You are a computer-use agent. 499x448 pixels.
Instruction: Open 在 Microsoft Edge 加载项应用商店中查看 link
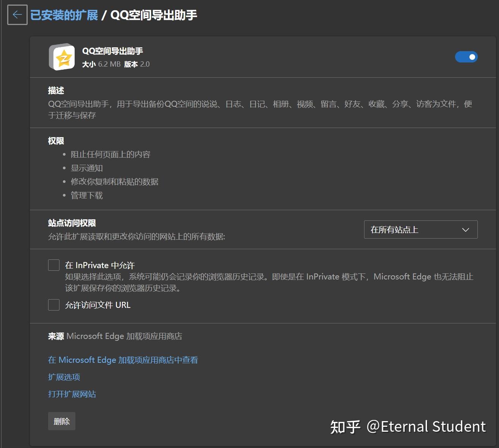pyautogui.click(x=123, y=360)
